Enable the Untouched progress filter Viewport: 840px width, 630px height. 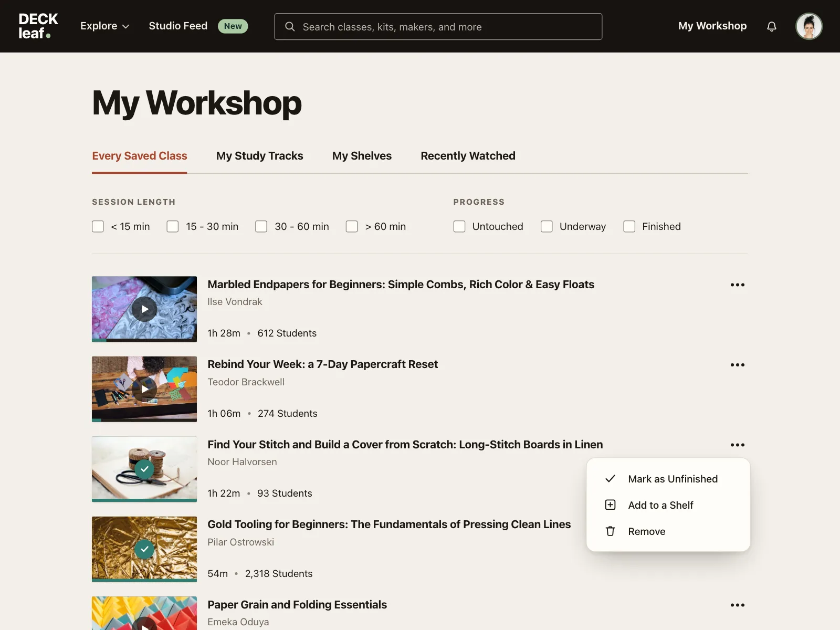(459, 226)
